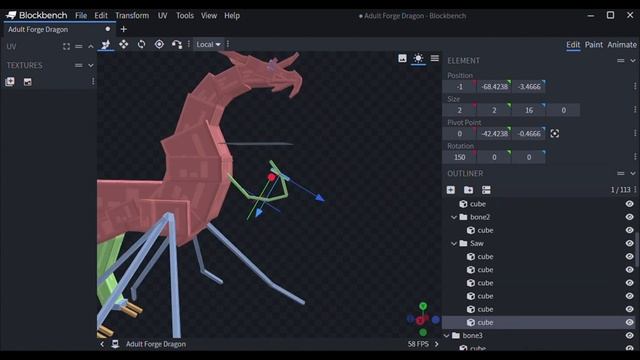
Task: Click the Position row options dots
Action: tap(635, 86)
